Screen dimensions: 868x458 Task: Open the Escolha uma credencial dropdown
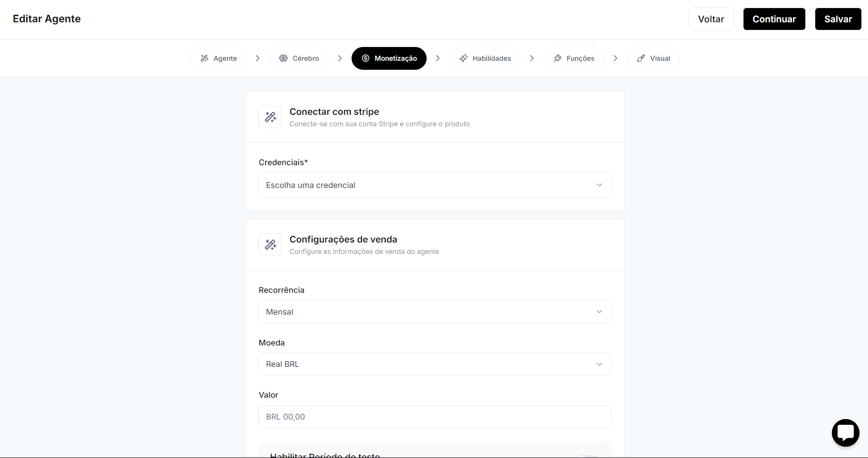434,185
